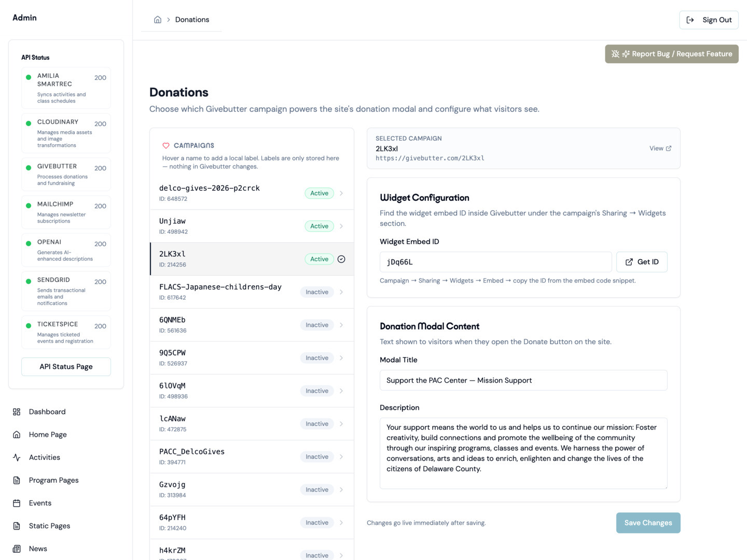
Task: Expand the PACC_DelcoGives campaign chevron
Action: (x=341, y=457)
